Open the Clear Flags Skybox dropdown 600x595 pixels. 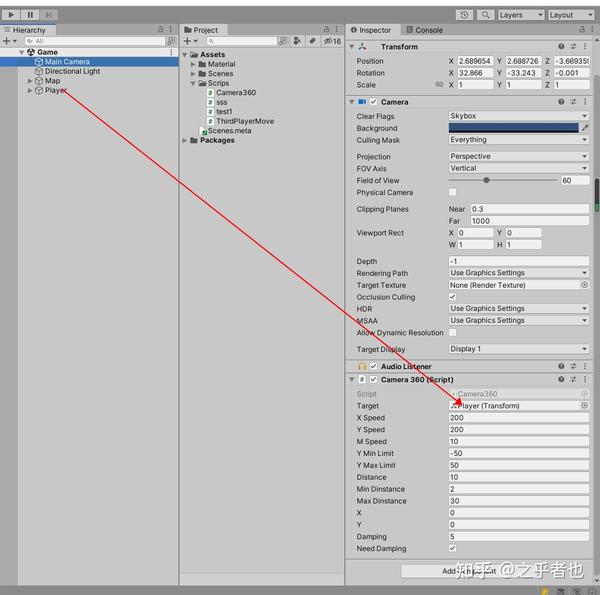(x=518, y=116)
